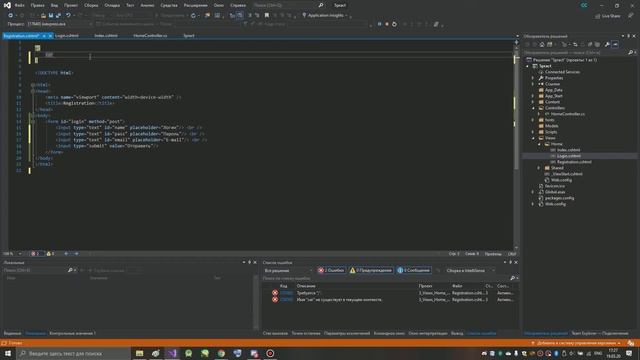Click the Solution Explorer search field
This screenshot has height=360, width=640.
click(x=576, y=53)
